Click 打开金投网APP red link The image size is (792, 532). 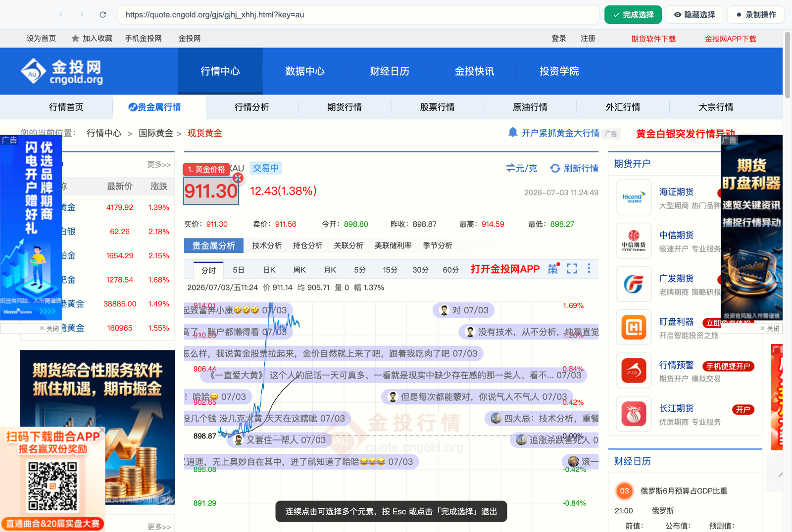tap(505, 269)
